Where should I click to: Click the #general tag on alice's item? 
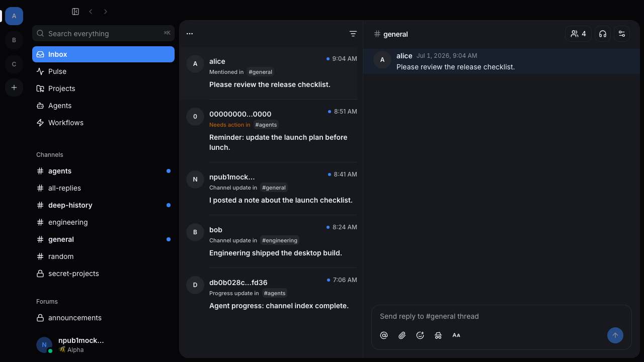(261, 72)
